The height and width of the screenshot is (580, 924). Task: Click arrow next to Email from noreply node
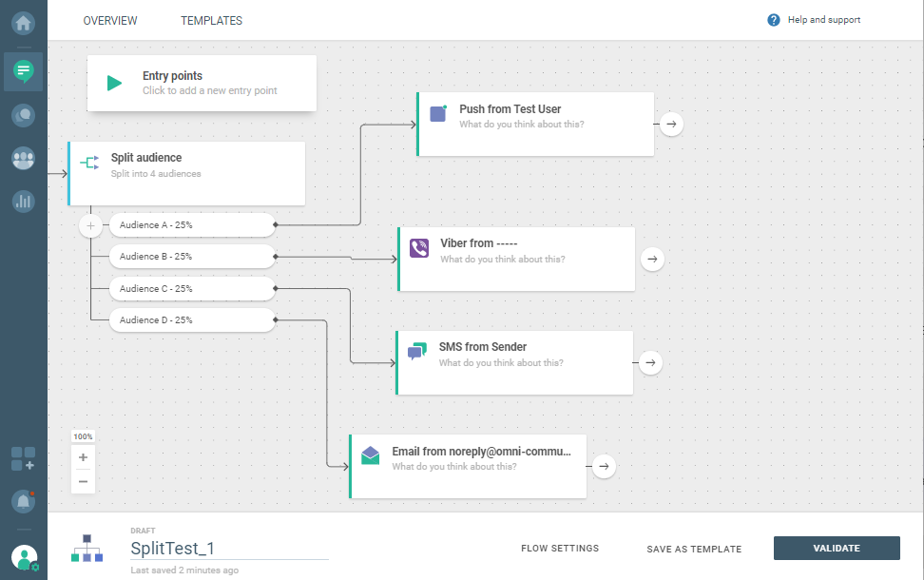click(604, 466)
